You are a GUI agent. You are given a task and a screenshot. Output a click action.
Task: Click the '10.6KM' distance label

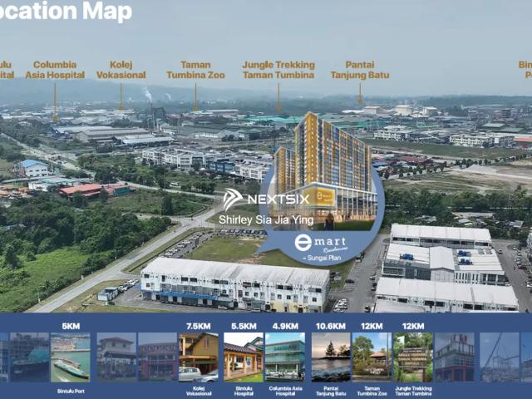pyautogui.click(x=331, y=327)
